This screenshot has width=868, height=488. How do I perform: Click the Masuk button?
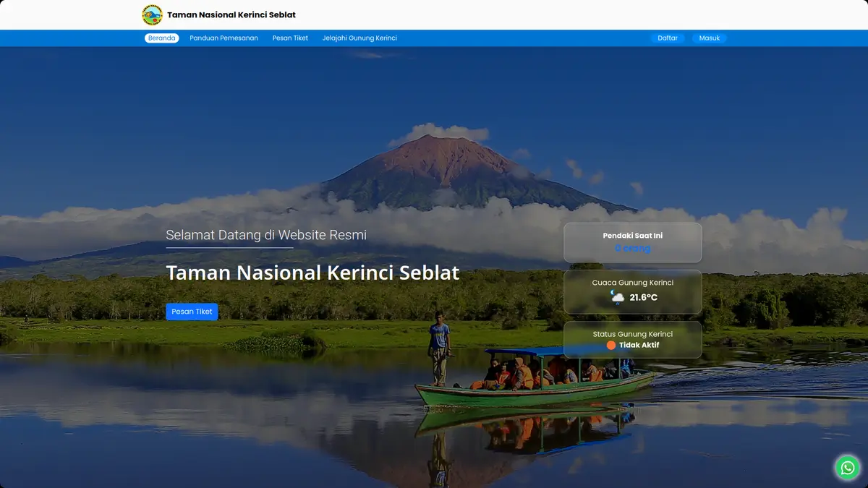pyautogui.click(x=710, y=38)
